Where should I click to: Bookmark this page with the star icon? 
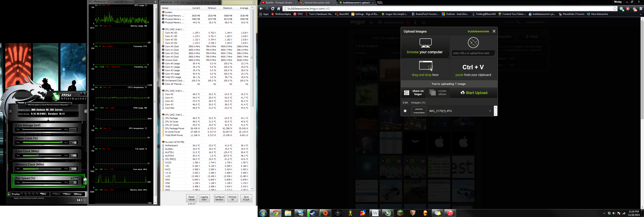615,8
